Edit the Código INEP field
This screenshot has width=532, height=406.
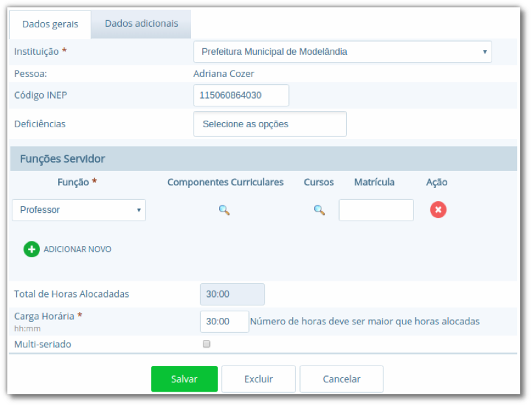click(x=241, y=95)
